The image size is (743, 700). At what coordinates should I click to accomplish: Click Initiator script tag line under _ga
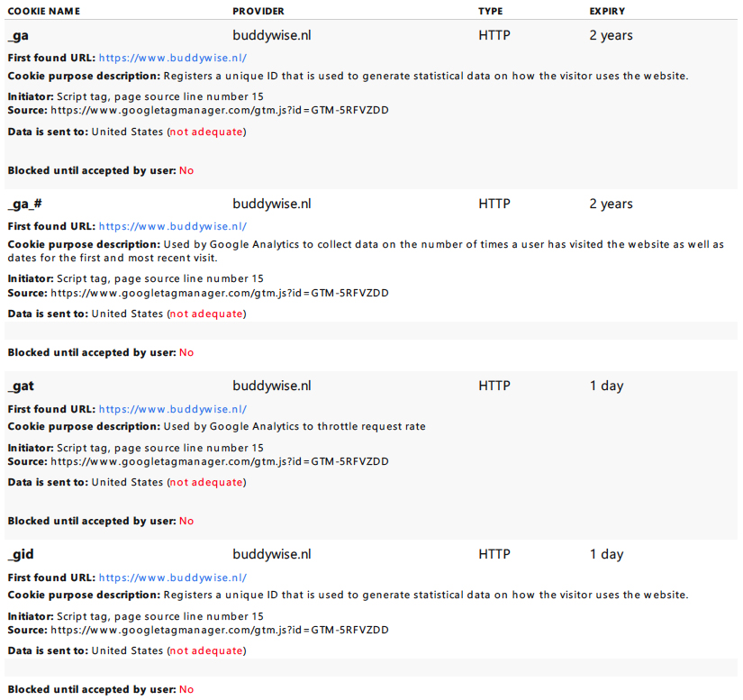click(135, 96)
